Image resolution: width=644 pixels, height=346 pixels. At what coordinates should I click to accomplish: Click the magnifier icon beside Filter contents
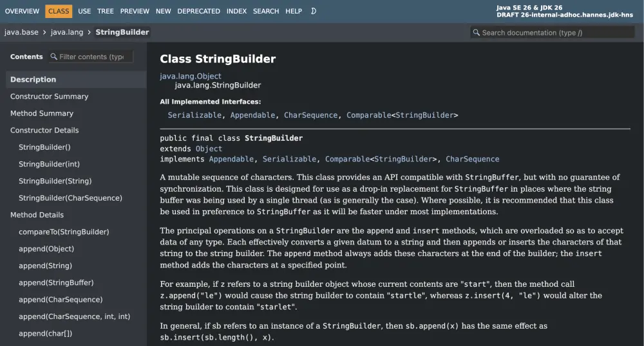point(54,57)
